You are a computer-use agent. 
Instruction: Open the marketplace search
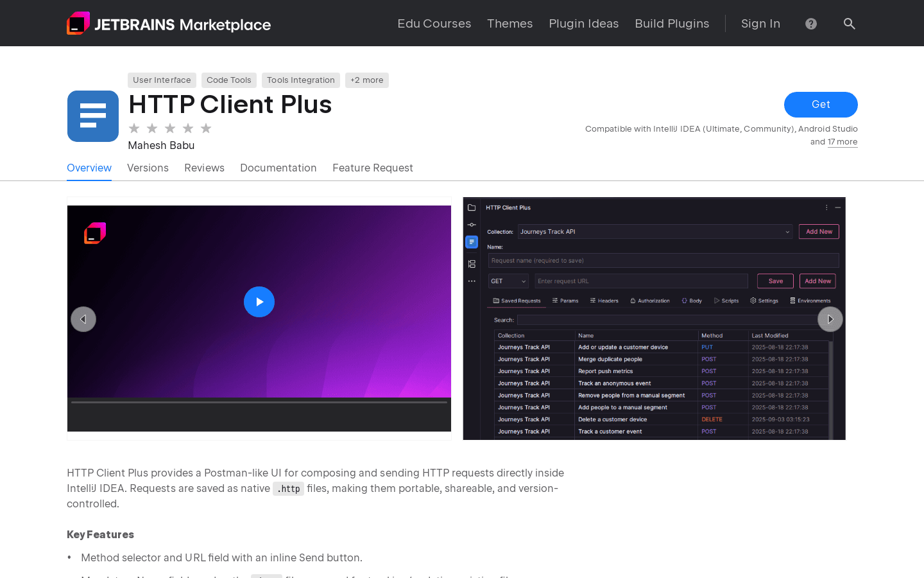(850, 23)
